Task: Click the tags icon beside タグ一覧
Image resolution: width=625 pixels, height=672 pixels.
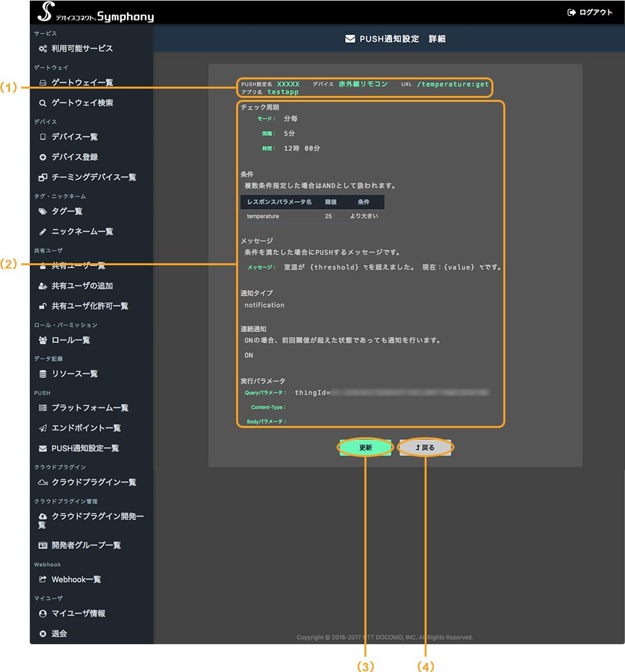Action: coord(43,211)
